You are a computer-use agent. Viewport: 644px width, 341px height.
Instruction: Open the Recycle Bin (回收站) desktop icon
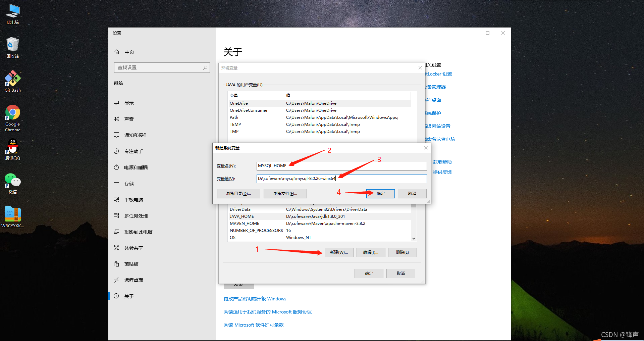point(13,48)
